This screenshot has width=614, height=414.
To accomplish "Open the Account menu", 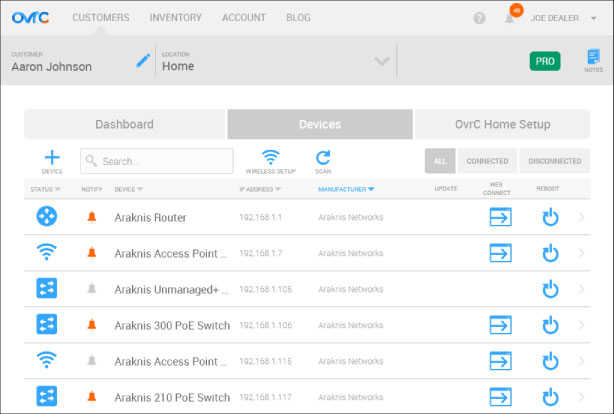I will click(244, 18).
